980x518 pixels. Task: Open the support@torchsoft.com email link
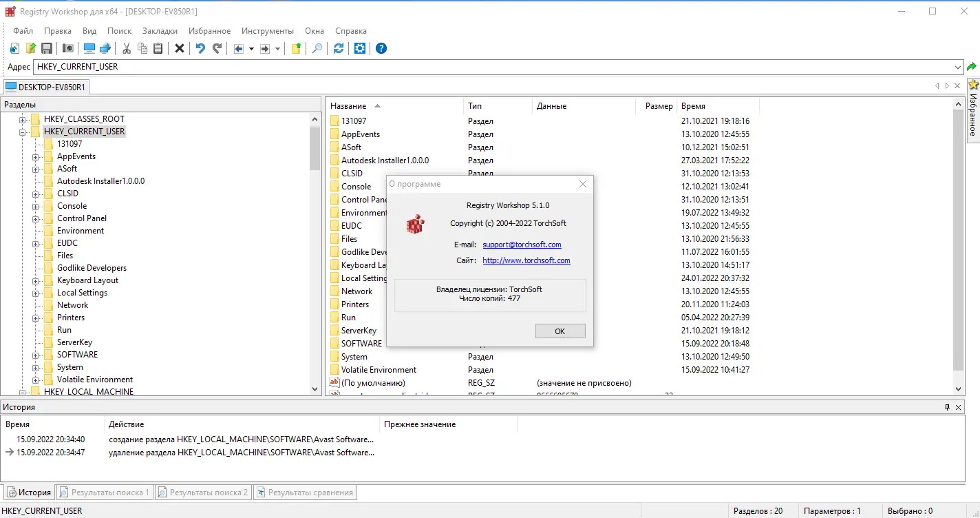[x=521, y=244]
